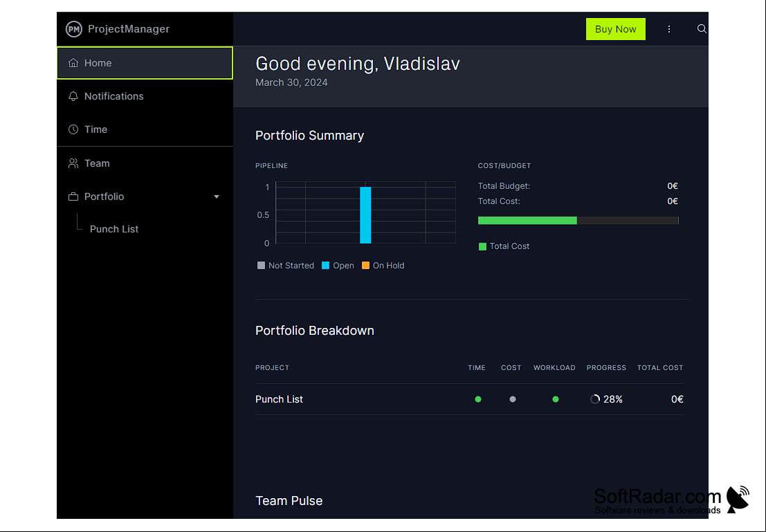766x532 pixels.
Task: Open the Punch List project in Portfolio Breakdown
Action: pyautogui.click(x=279, y=399)
